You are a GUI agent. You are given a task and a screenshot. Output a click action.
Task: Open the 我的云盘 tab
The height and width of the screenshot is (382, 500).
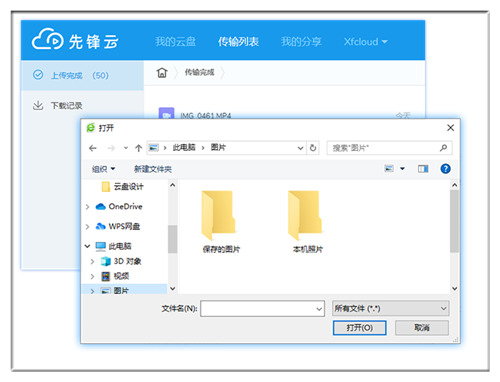[x=175, y=42]
